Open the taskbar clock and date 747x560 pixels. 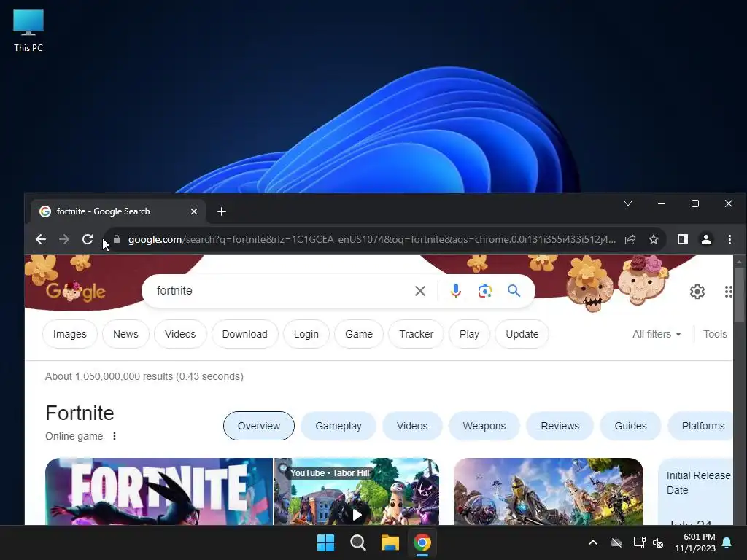[695, 542]
